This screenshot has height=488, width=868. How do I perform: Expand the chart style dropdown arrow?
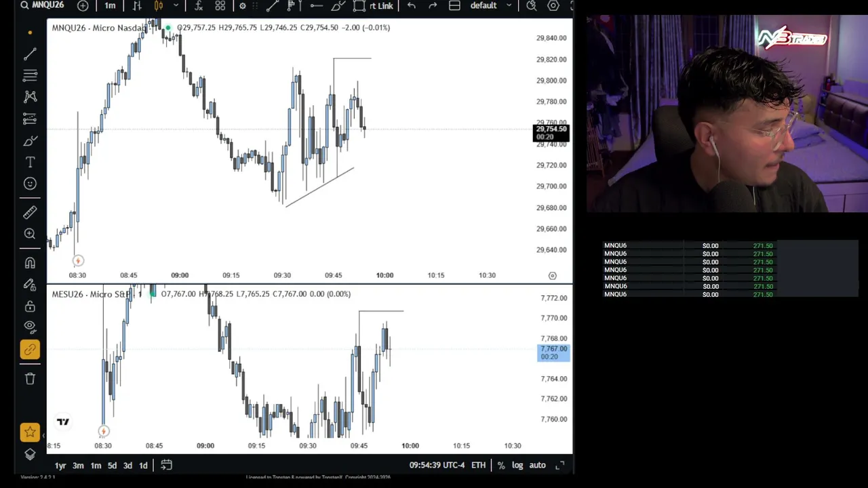pos(176,5)
